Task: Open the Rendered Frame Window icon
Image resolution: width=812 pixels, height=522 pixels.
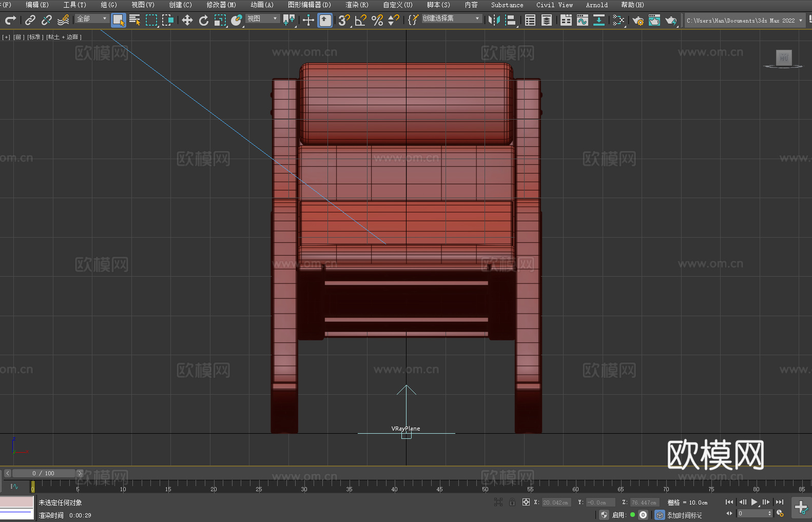Action: pos(654,20)
